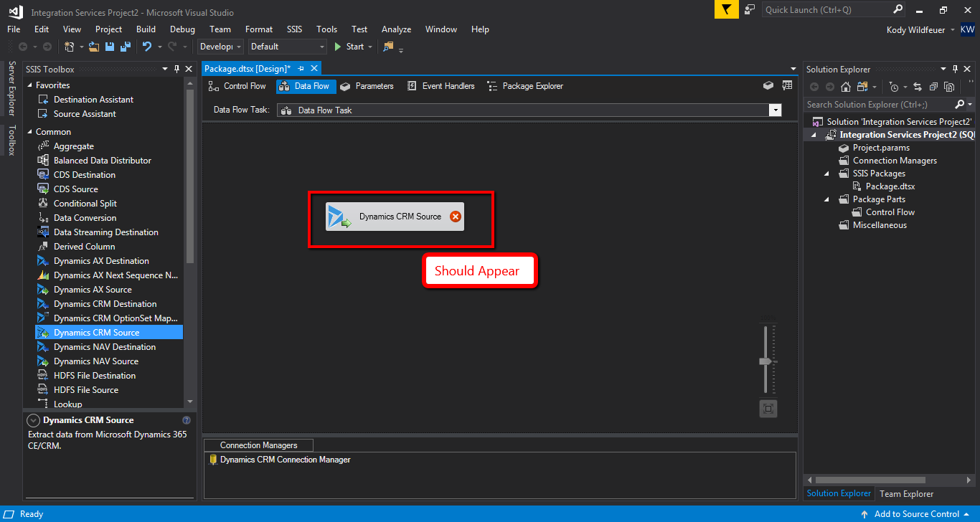This screenshot has height=522, width=980.
Task: Click the zoom fit-to-view button
Action: pyautogui.click(x=768, y=409)
